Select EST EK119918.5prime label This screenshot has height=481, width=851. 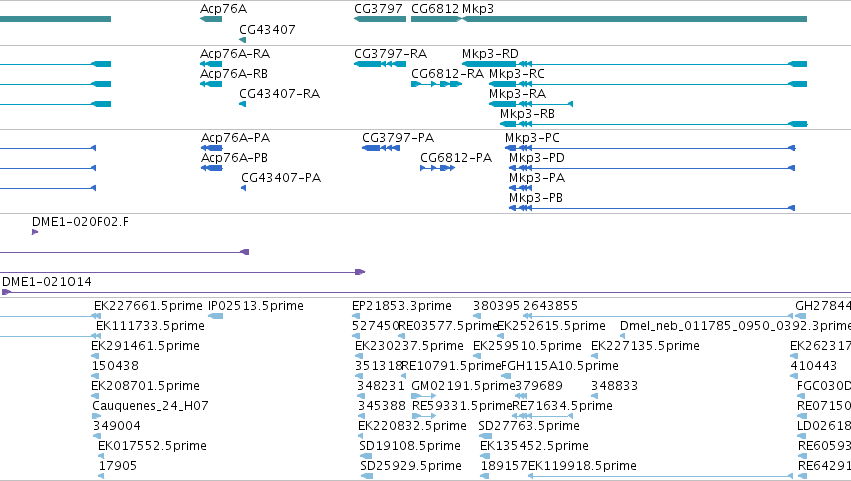(582, 467)
